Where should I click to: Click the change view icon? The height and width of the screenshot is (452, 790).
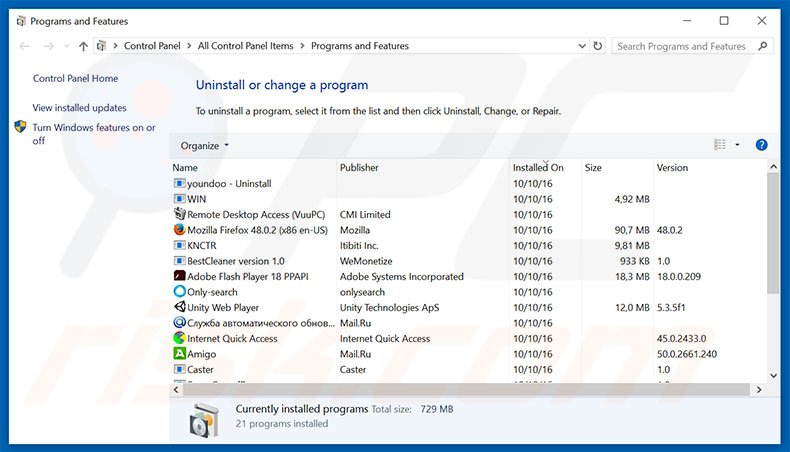point(720,145)
